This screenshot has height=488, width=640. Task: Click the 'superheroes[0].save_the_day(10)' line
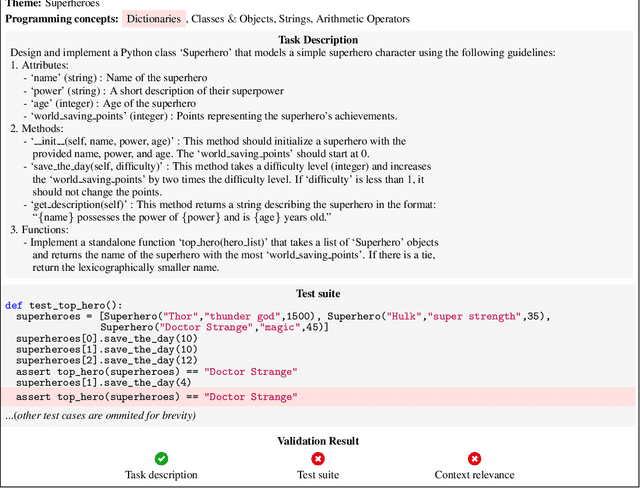click(107, 339)
